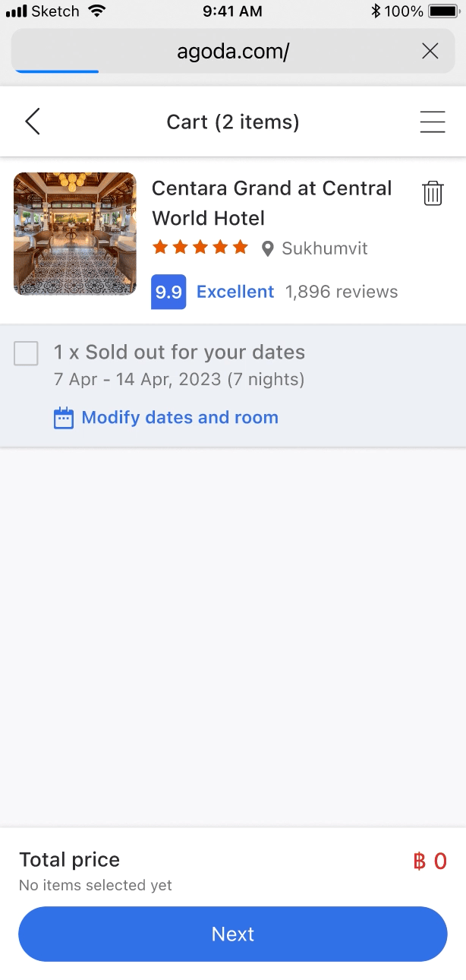
Task: Tap the Wi-Fi icon in status bar
Action: point(96,11)
